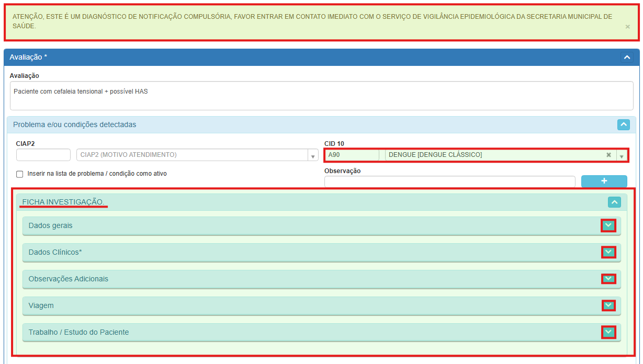Expand Trabalho / Estudo do Paciente arrow
The image size is (643, 364).
[608, 332]
